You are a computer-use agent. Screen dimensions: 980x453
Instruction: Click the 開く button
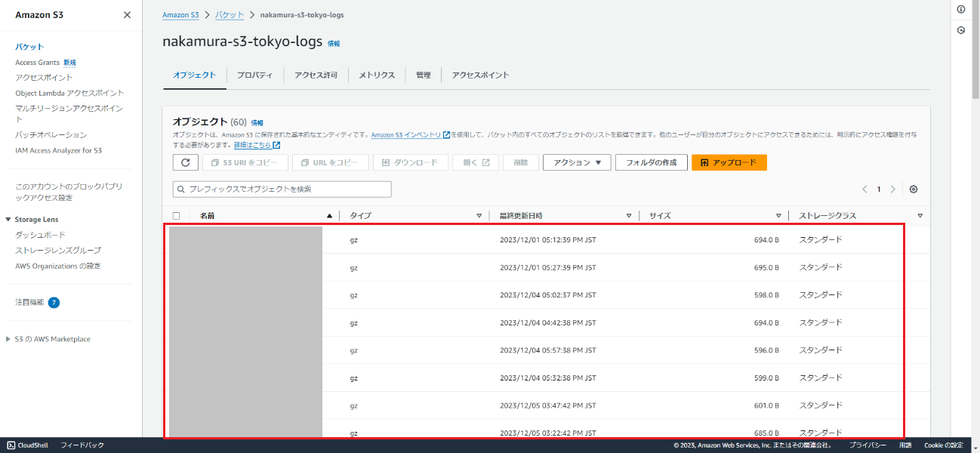pyautogui.click(x=476, y=162)
